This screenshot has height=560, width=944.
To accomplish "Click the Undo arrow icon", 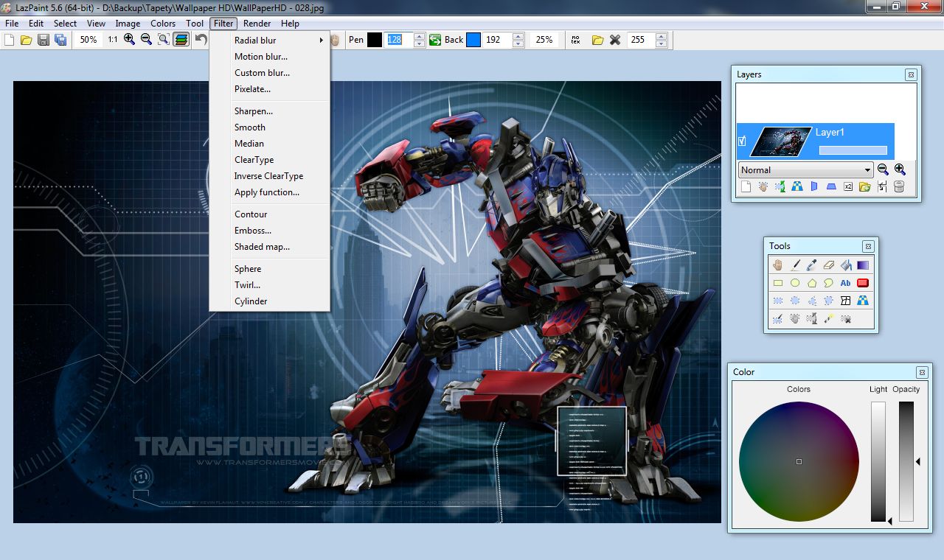I will coord(201,40).
